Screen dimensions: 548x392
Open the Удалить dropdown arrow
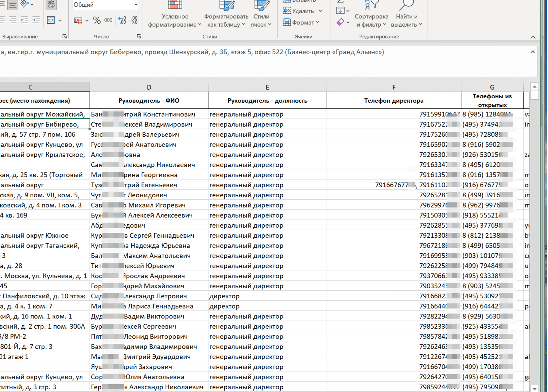pyautogui.click(x=320, y=11)
